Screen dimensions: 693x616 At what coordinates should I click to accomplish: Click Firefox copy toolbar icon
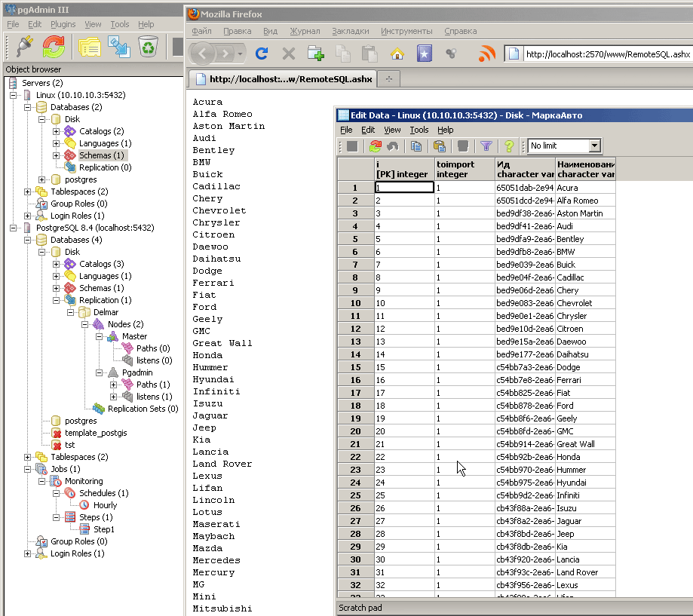pyautogui.click(x=342, y=54)
